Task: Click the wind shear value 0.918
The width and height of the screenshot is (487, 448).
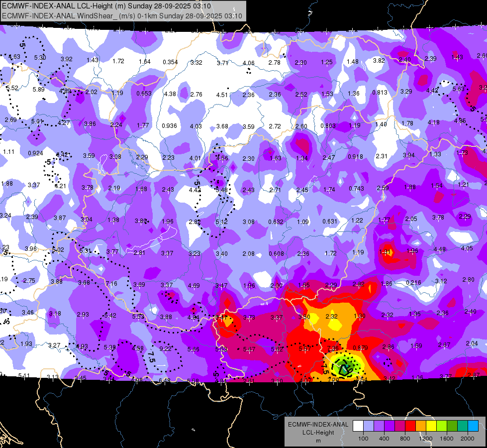Action: click(355, 157)
